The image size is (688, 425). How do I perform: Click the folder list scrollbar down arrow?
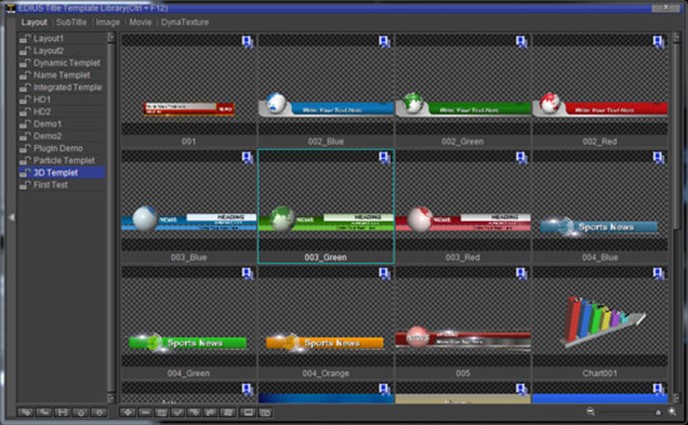[x=111, y=398]
